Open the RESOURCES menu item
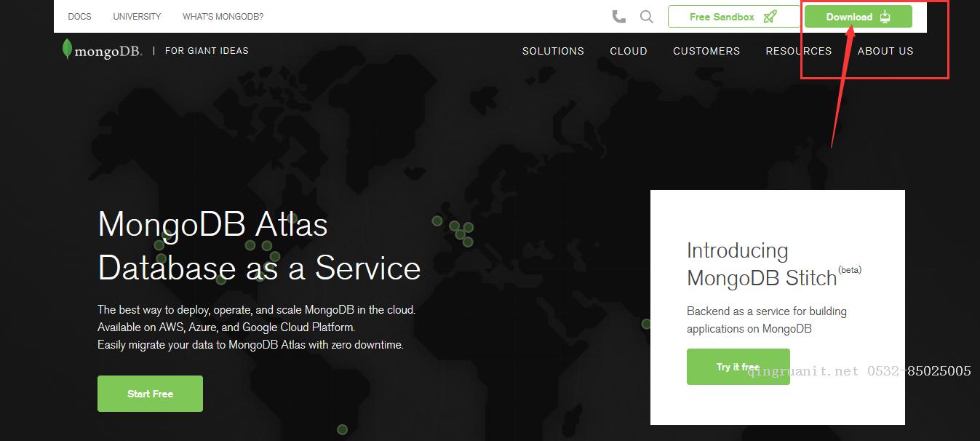 [x=798, y=51]
